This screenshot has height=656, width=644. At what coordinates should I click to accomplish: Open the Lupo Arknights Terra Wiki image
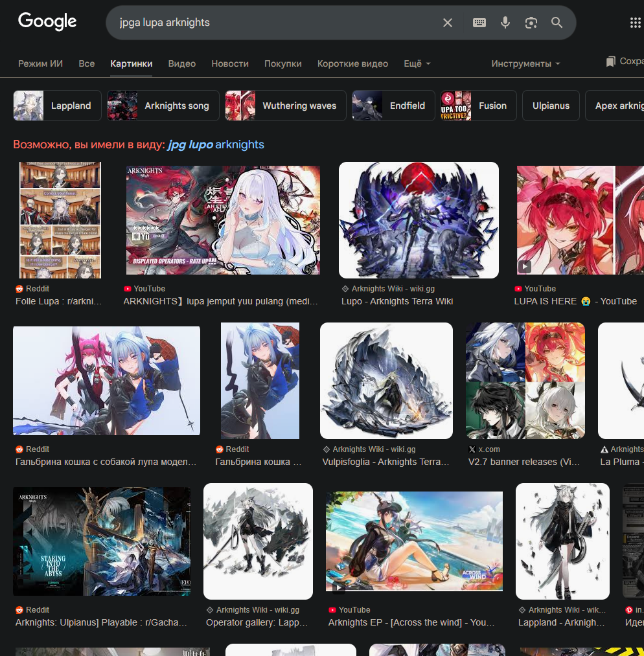point(419,220)
